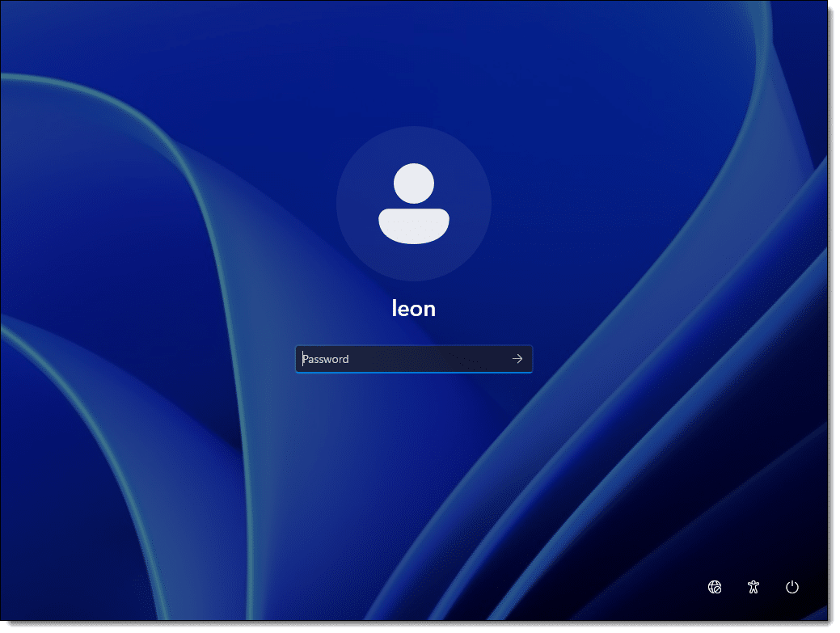
Task: Submit the password using the arrow button
Action: tap(517, 359)
